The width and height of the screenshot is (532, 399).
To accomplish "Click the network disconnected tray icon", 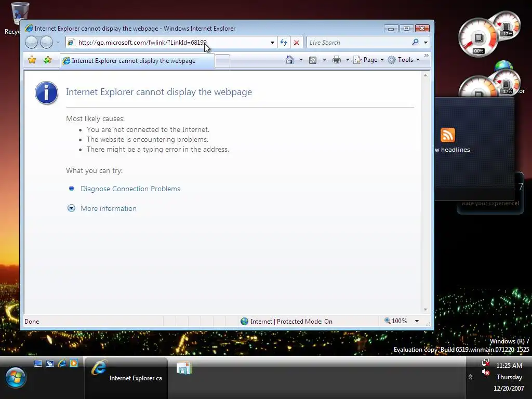I will (x=486, y=362).
